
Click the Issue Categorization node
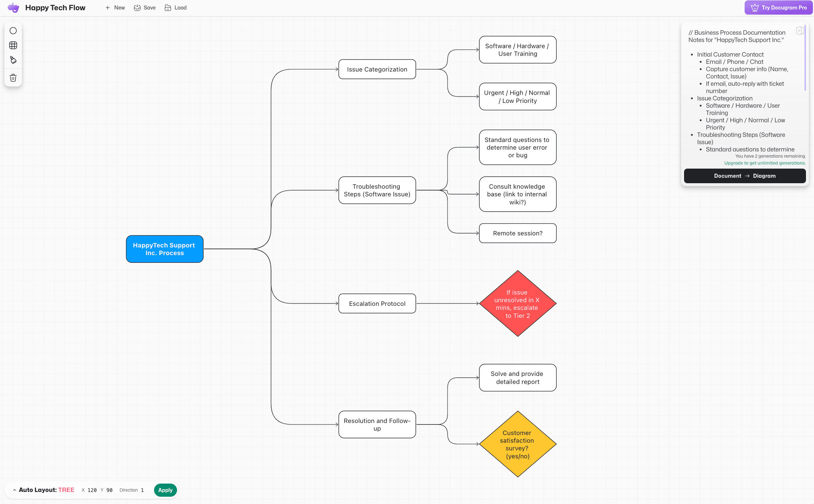377,69
